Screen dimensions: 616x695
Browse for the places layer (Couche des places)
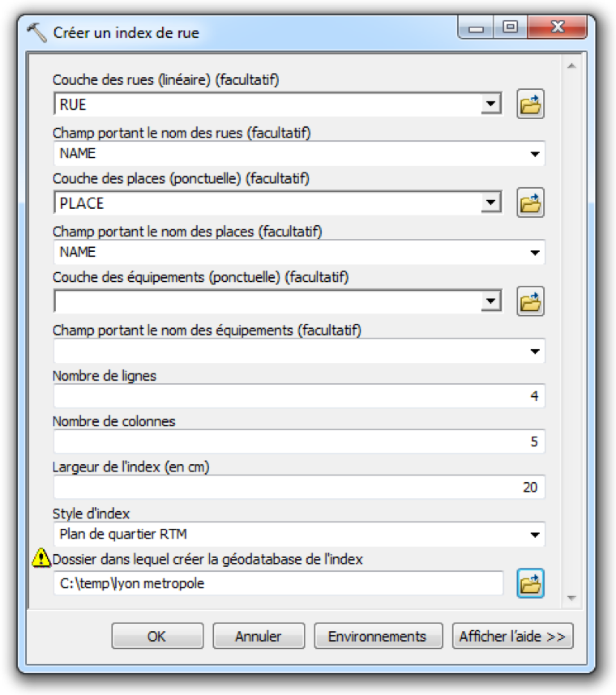530,203
